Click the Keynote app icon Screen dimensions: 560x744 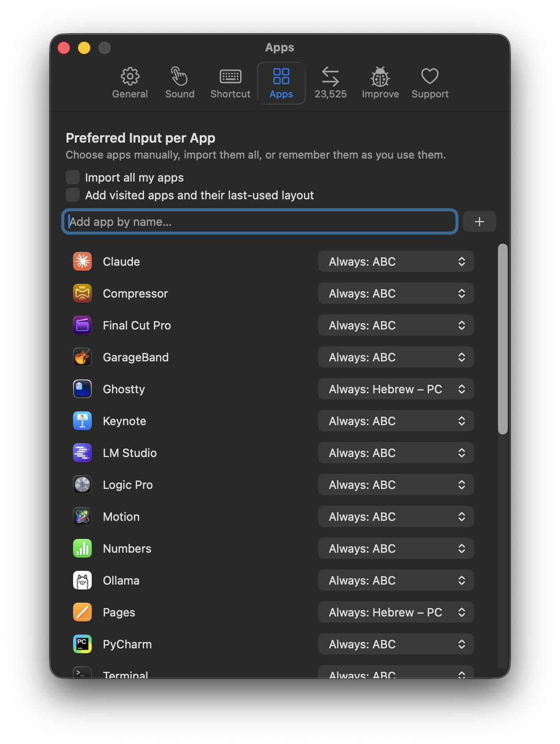click(82, 421)
